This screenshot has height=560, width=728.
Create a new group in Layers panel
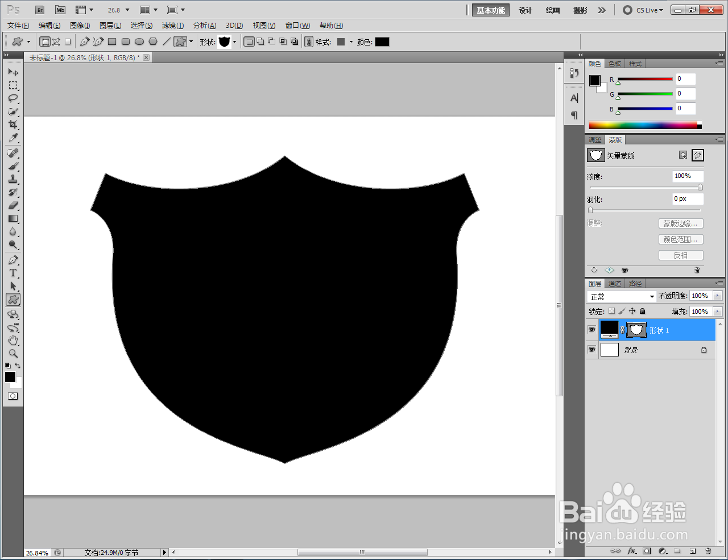click(677, 551)
